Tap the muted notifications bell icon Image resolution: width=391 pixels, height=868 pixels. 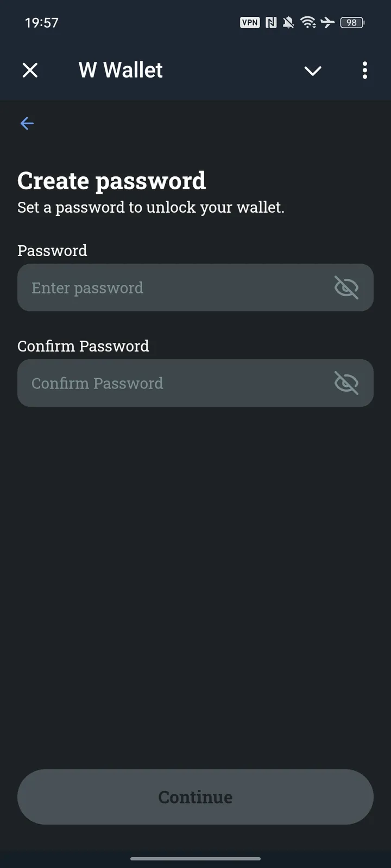288,23
